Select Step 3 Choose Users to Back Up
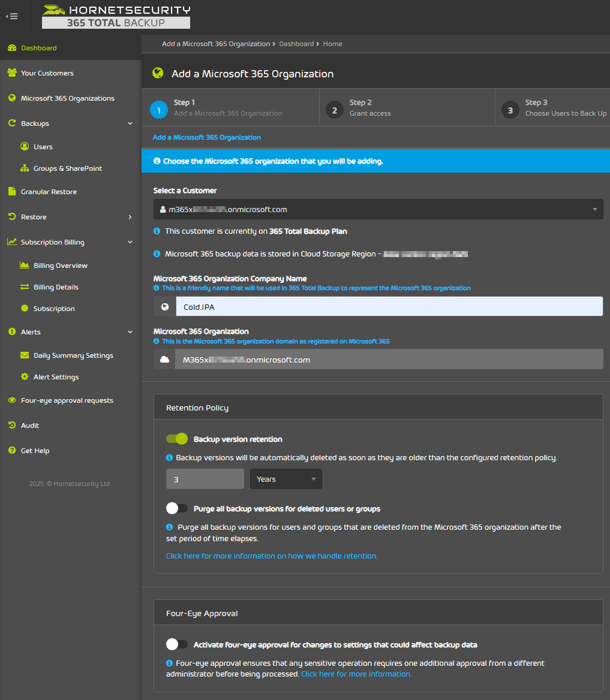This screenshot has height=700, width=610. pos(553,108)
